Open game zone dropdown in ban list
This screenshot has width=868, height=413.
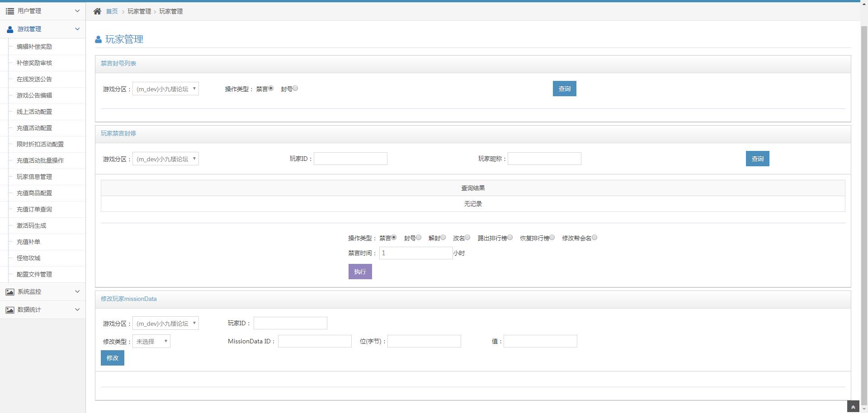pyautogui.click(x=165, y=89)
